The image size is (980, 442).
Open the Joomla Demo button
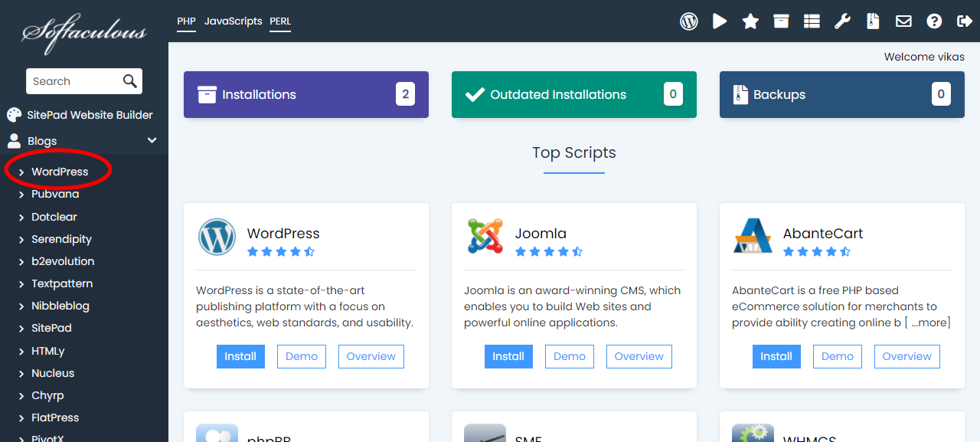(570, 356)
